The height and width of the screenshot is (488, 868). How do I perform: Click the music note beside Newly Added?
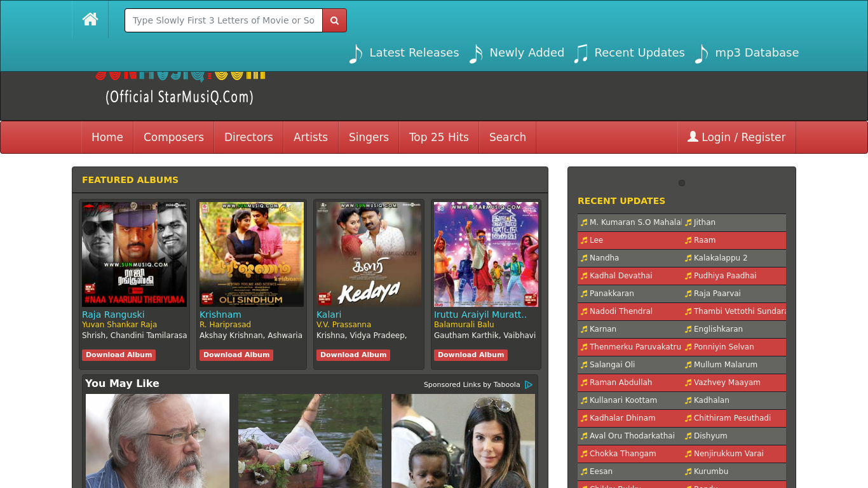[x=476, y=53]
